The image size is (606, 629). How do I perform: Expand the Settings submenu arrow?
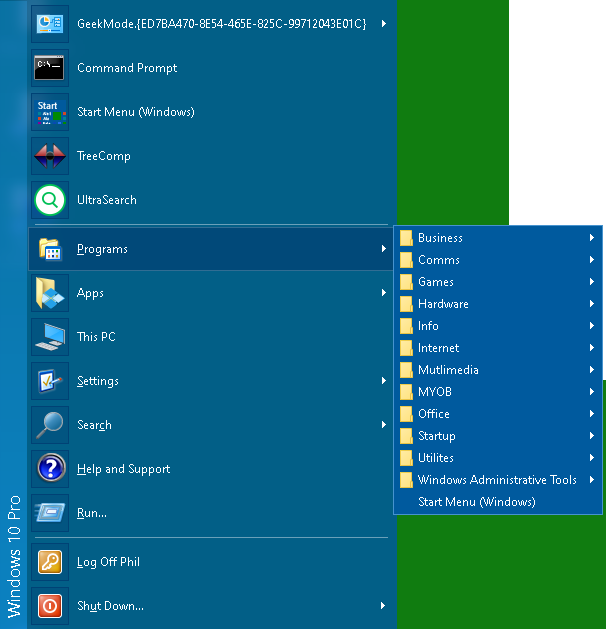point(384,381)
